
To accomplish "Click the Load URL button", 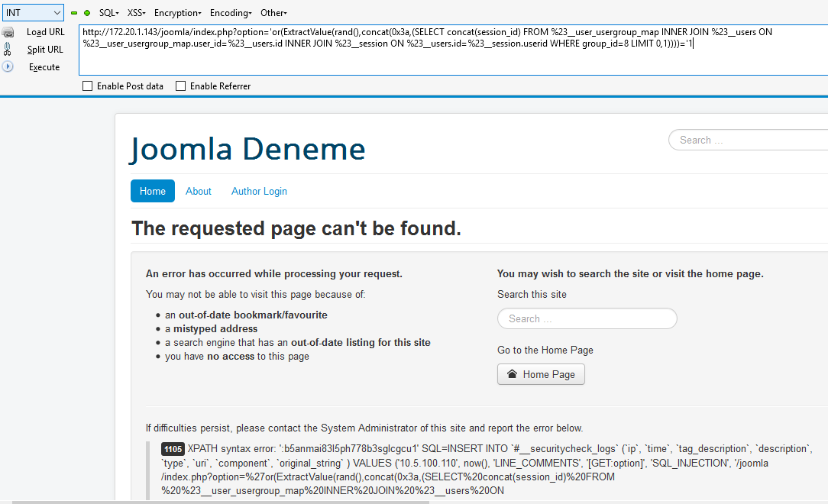I will pos(45,31).
